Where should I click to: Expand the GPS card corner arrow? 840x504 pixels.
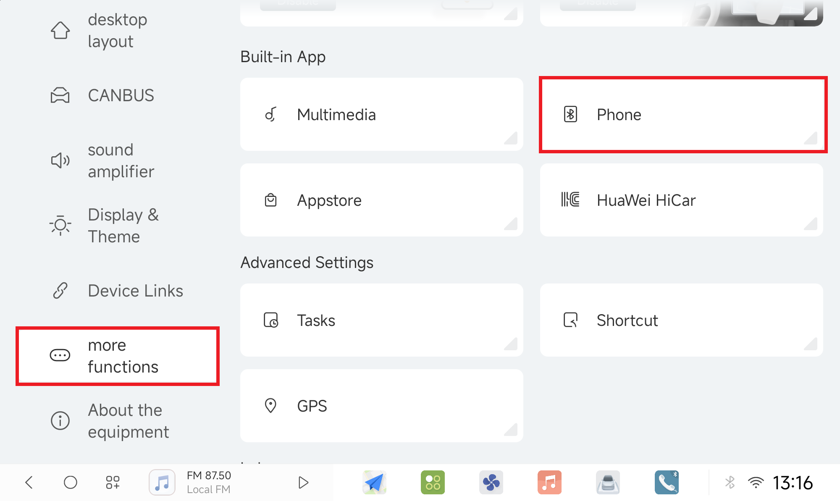point(511,430)
